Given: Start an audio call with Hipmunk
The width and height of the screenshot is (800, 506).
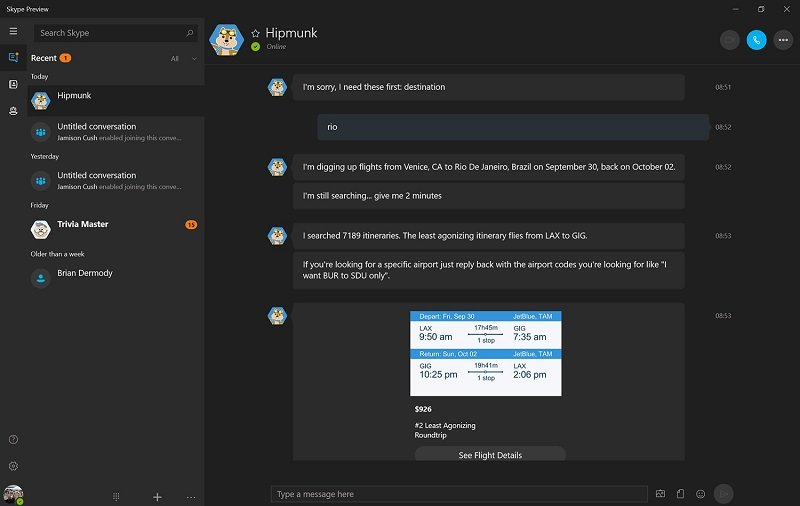Looking at the screenshot, I should click(756, 40).
